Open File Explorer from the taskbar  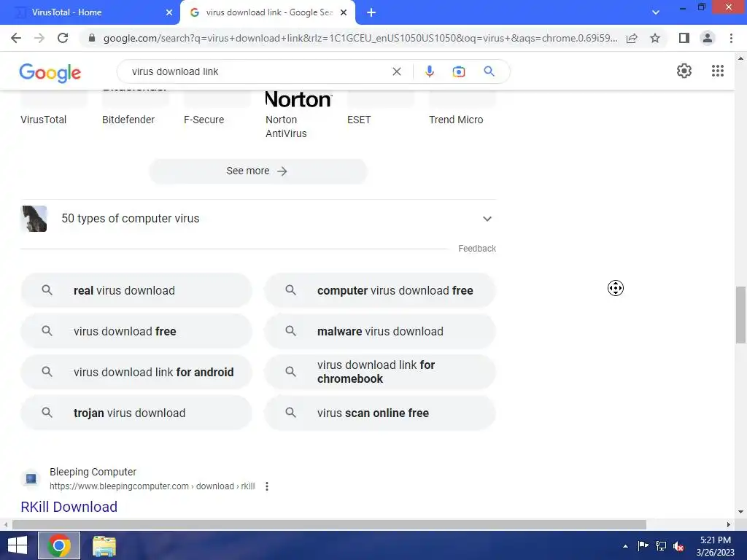point(104,546)
